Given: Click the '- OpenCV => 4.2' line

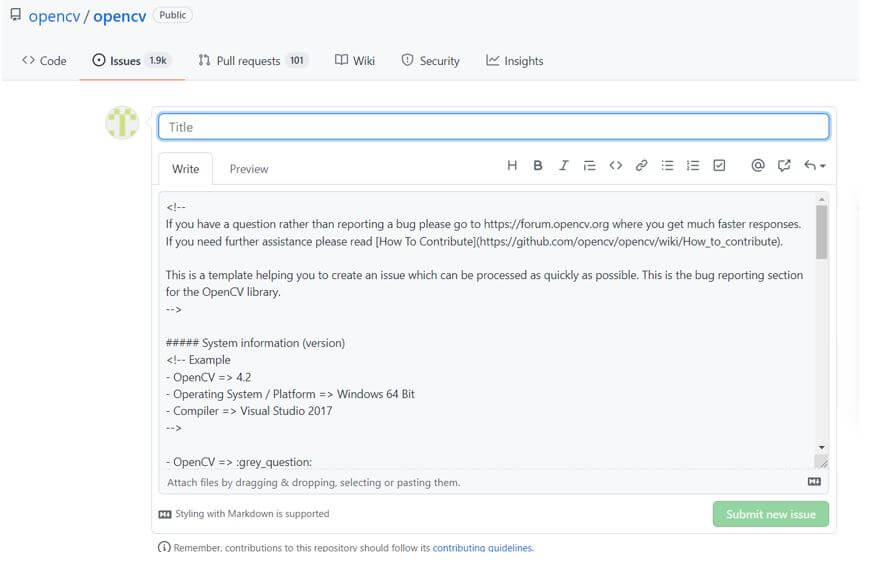Looking at the screenshot, I should click(x=209, y=377).
